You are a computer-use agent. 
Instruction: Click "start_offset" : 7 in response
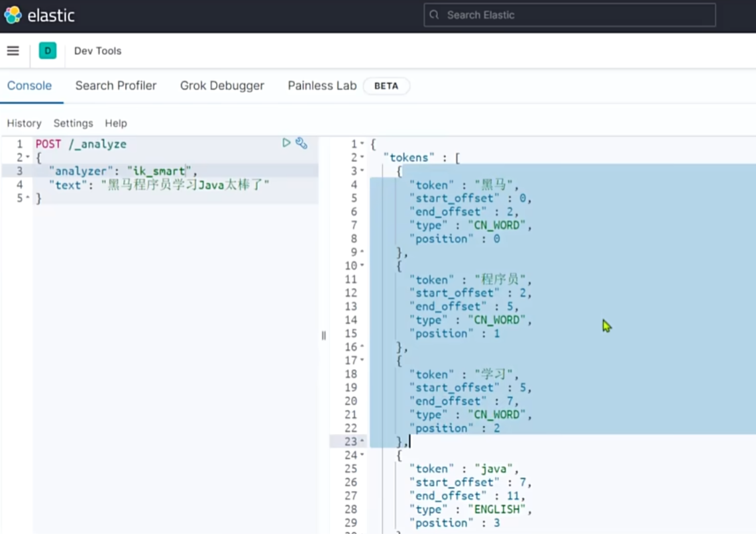point(467,482)
